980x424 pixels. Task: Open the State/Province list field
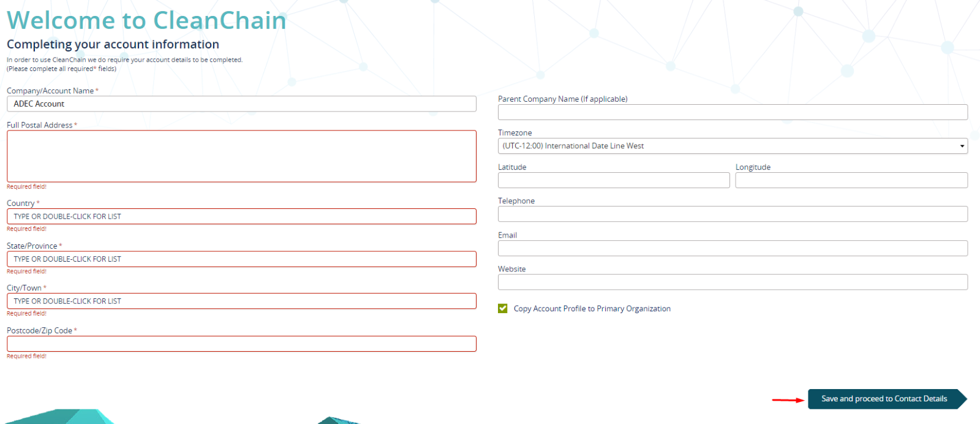point(241,259)
